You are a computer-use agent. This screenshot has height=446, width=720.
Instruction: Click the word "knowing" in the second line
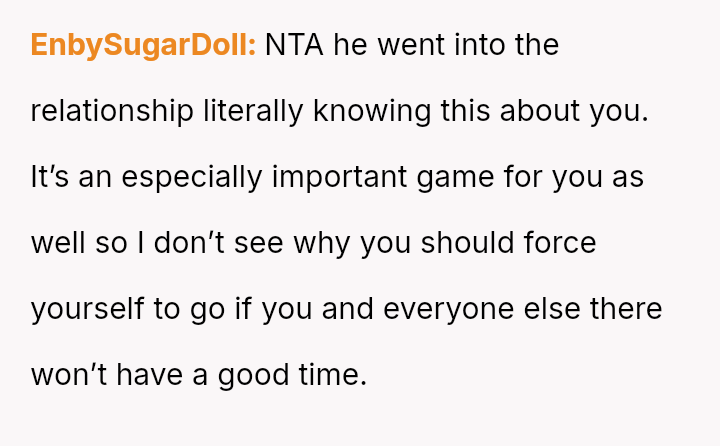pyautogui.click(x=372, y=112)
